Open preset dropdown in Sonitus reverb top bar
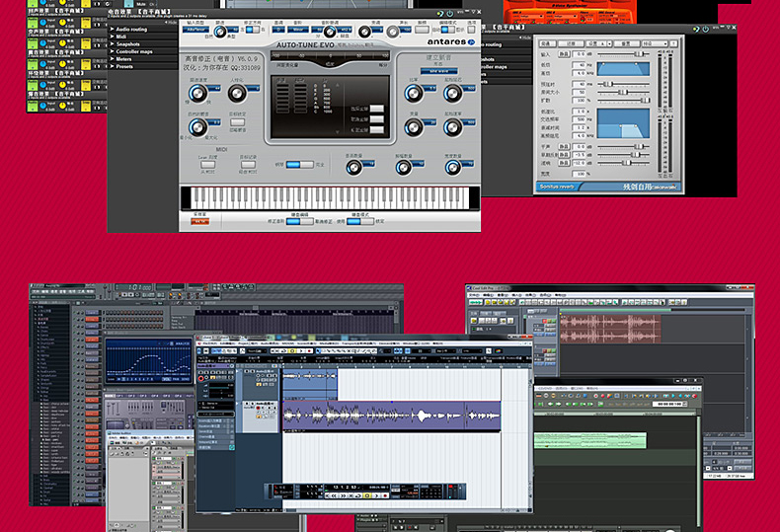Image resolution: width=780 pixels, height=532 pixels. (654, 43)
